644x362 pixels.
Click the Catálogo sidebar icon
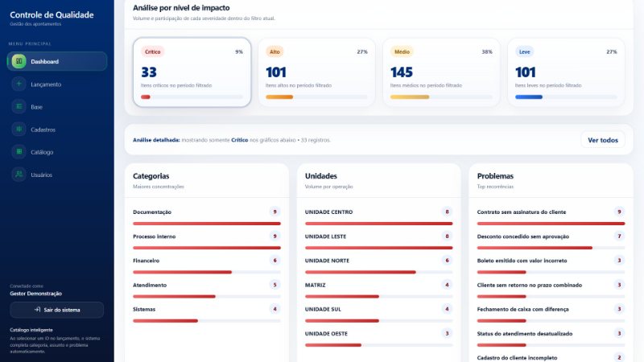click(19, 152)
